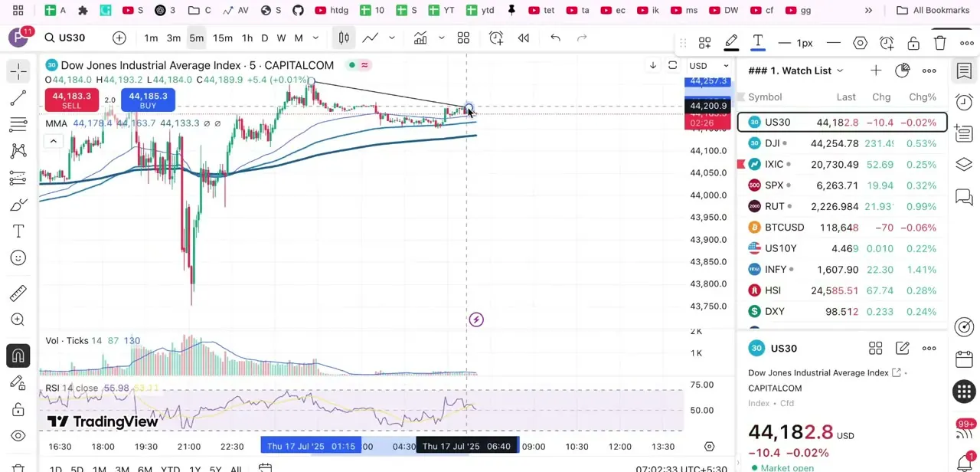Open the patterns drawing tools
This screenshot has width=980, height=472.
[x=18, y=151]
